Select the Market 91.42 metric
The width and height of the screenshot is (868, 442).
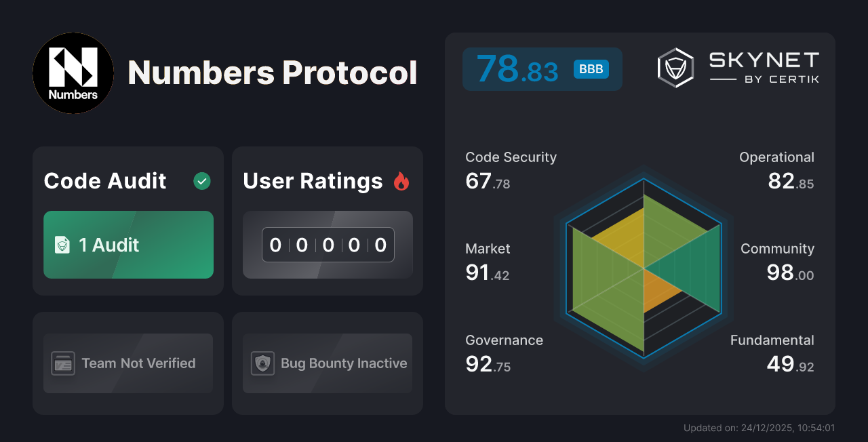click(488, 261)
